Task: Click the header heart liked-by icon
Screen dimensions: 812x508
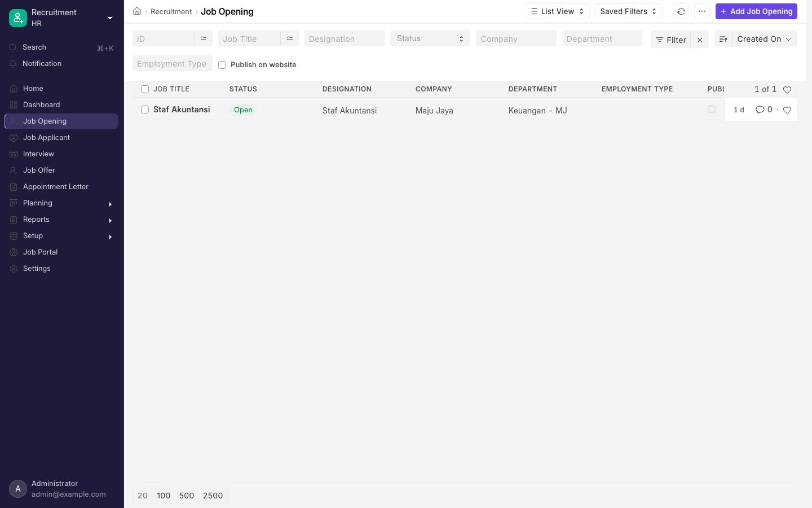Action: point(787,90)
